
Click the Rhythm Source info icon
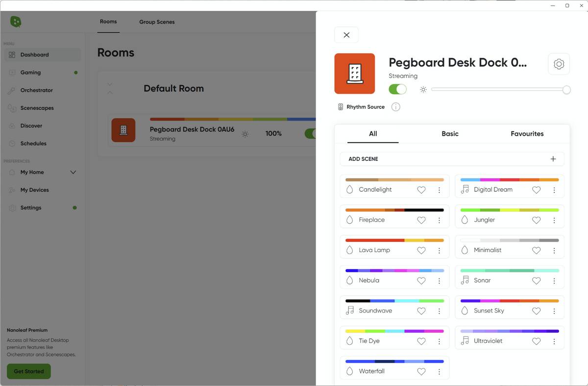(396, 107)
